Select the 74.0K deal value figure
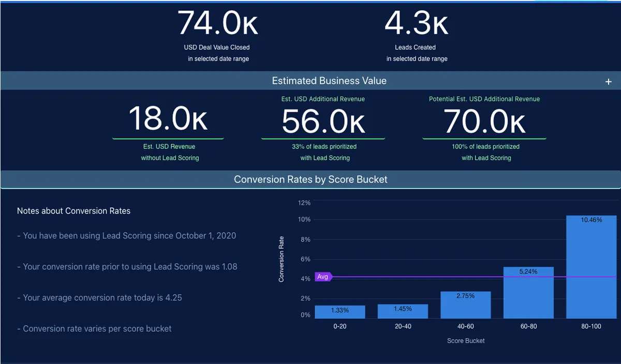The image size is (621, 364). [218, 23]
